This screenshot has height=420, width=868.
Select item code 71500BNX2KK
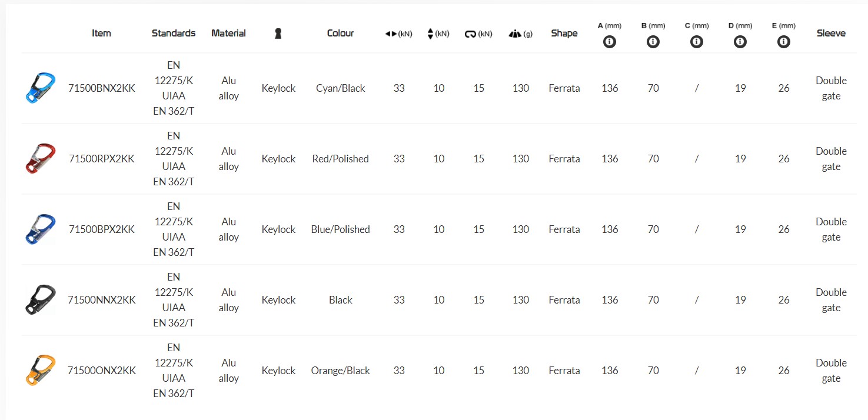[102, 88]
